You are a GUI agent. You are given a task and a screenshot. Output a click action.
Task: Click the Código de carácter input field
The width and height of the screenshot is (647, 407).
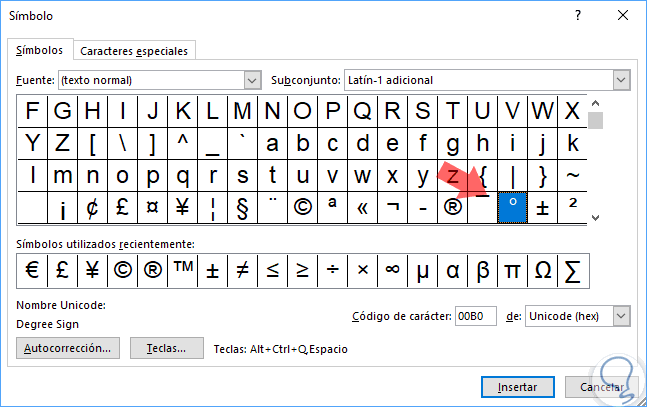pos(475,316)
